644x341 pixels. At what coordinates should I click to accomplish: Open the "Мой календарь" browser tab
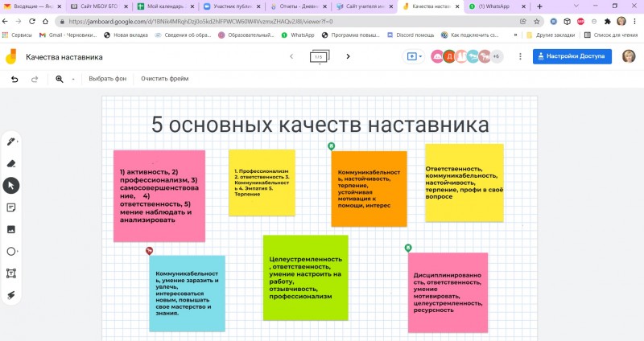click(165, 6)
